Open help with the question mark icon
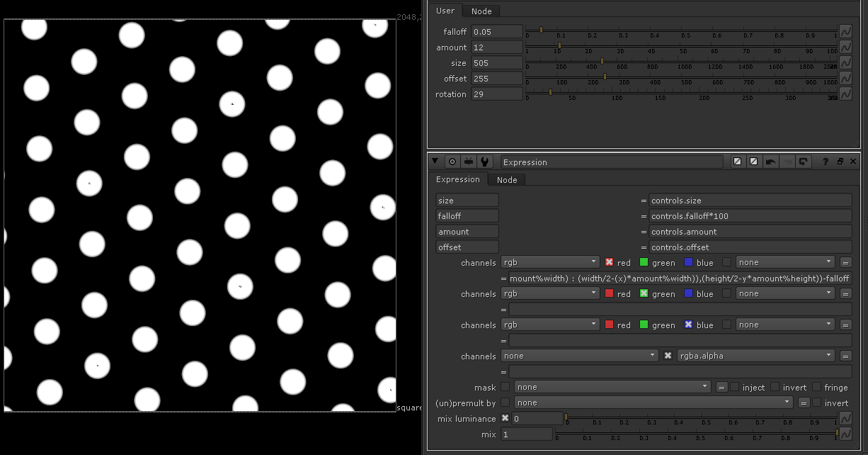Viewport: 868px width, 455px height. coord(826,162)
